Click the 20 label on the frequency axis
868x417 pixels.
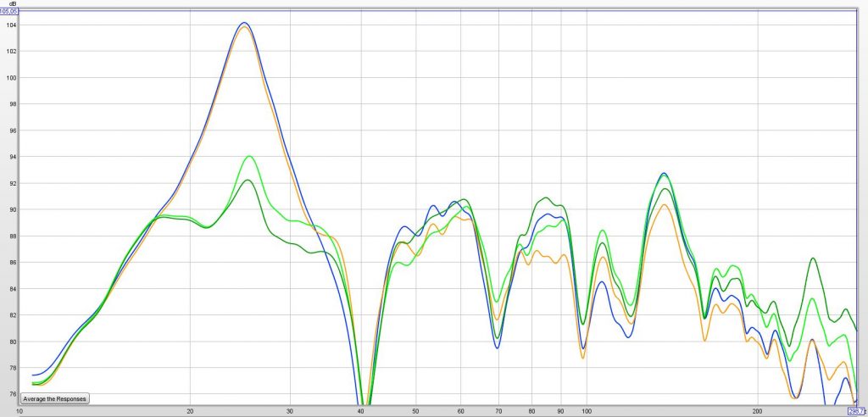[x=191, y=411]
